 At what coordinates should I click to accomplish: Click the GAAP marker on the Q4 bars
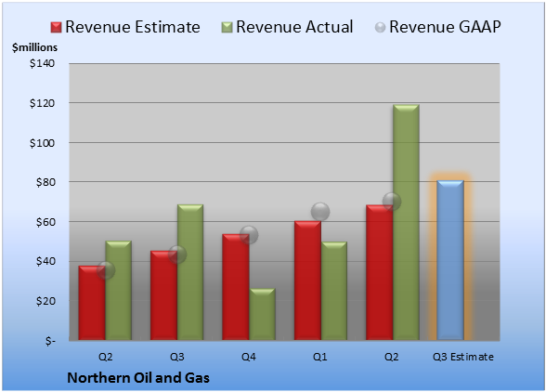[x=249, y=234]
